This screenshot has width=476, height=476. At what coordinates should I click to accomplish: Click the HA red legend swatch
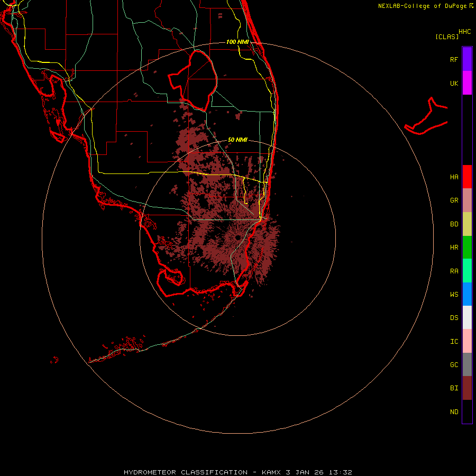point(467,177)
